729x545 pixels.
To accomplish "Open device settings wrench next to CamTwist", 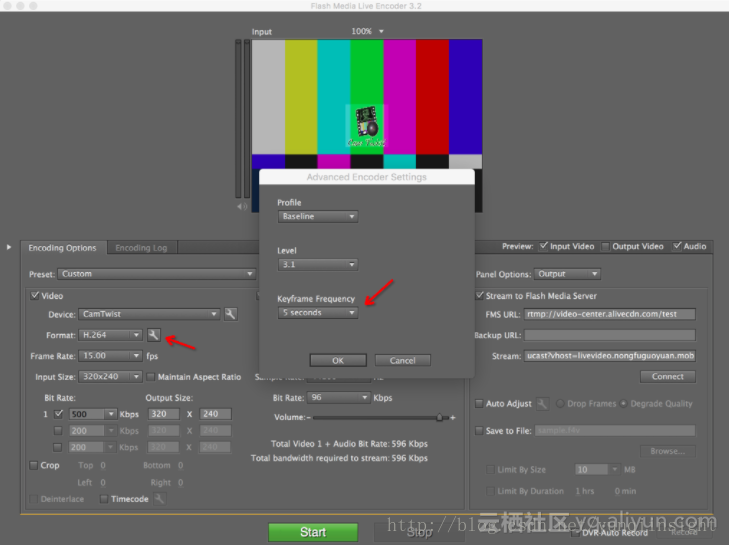I will [231, 314].
